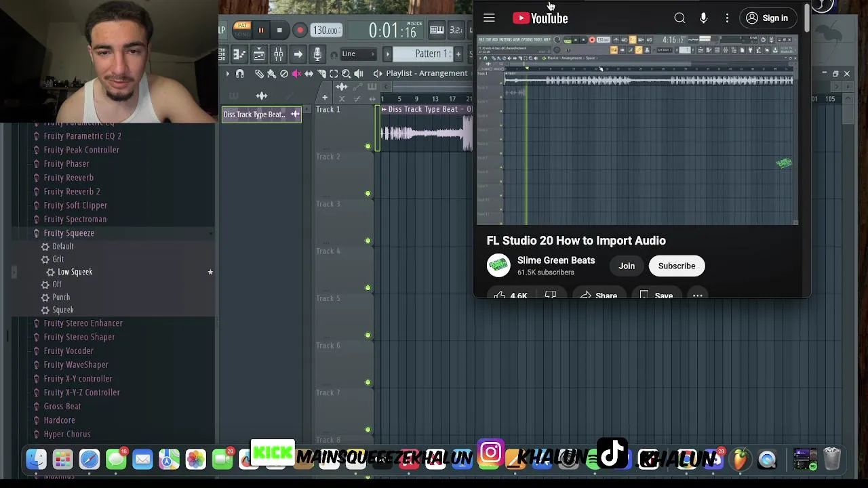Select the Squeek preset
Viewport: 868px width, 488px height.
(63, 310)
